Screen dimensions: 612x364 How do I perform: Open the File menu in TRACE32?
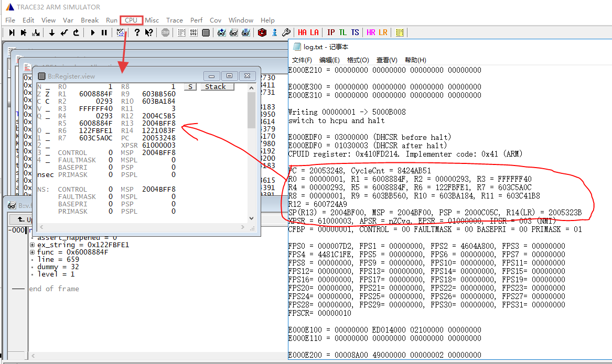tap(10, 20)
